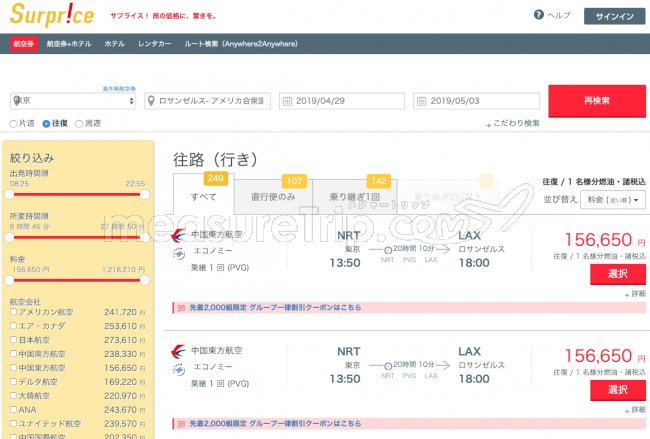Open the departure date calendar icon
650x439 pixels.
(x=287, y=101)
